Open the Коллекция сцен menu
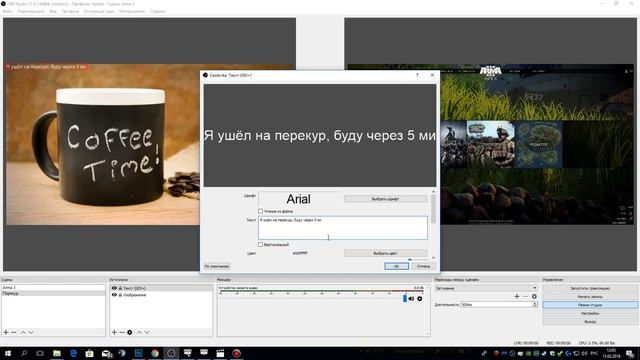Screen dimensions: 640x360 click(x=99, y=11)
